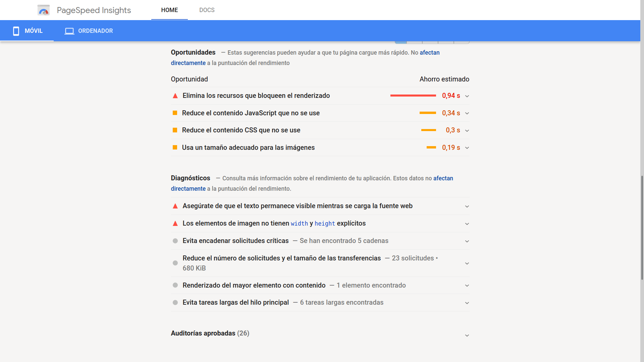Click the 'Diagnósticos' section heading
This screenshot has width=644, height=362.
point(191,178)
